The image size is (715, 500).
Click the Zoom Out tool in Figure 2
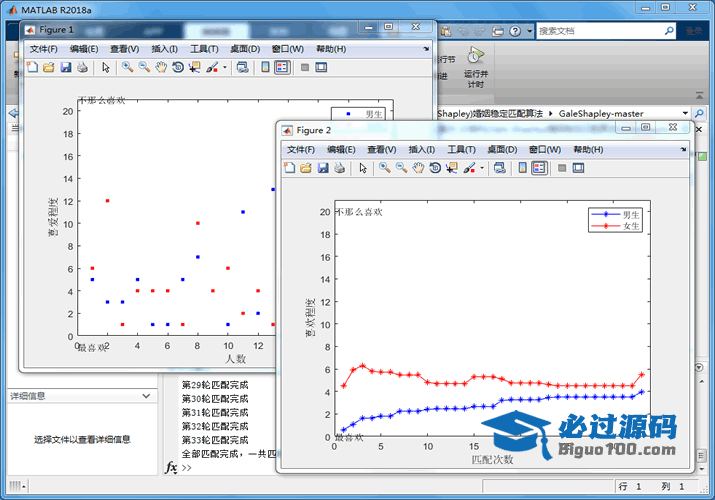401,168
